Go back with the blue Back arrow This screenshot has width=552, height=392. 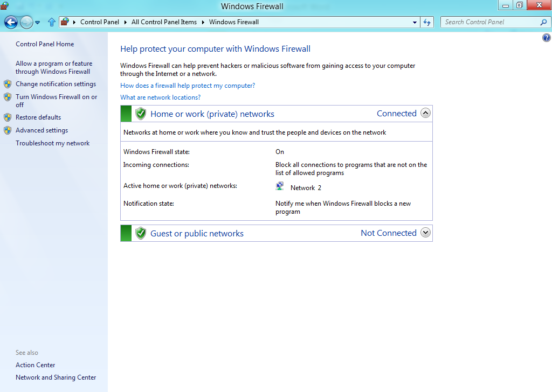point(11,23)
